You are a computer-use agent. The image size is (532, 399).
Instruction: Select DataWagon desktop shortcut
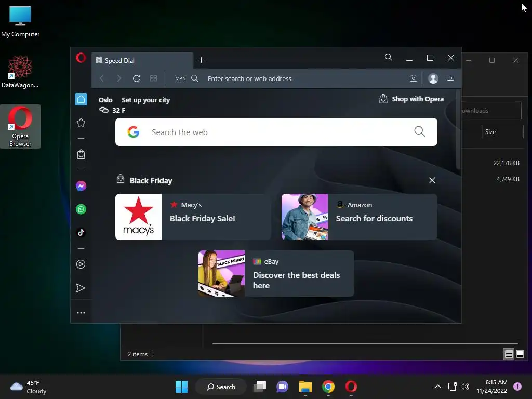point(20,72)
